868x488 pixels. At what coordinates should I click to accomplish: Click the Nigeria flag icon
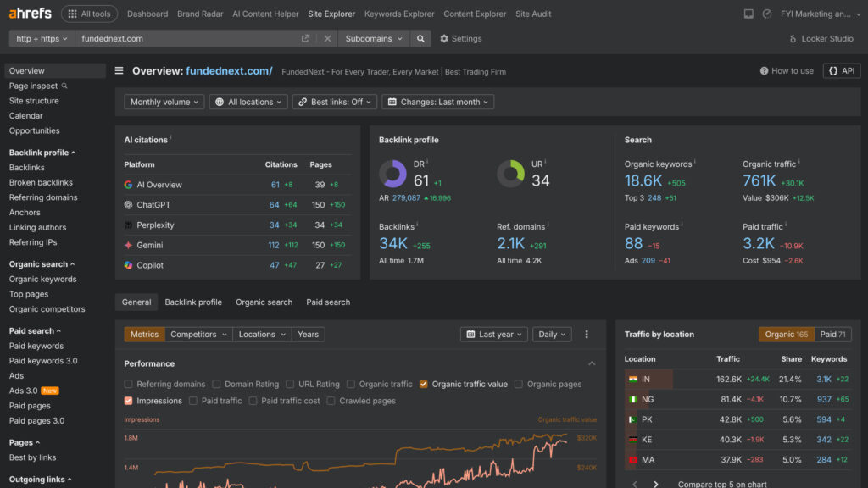coord(633,400)
